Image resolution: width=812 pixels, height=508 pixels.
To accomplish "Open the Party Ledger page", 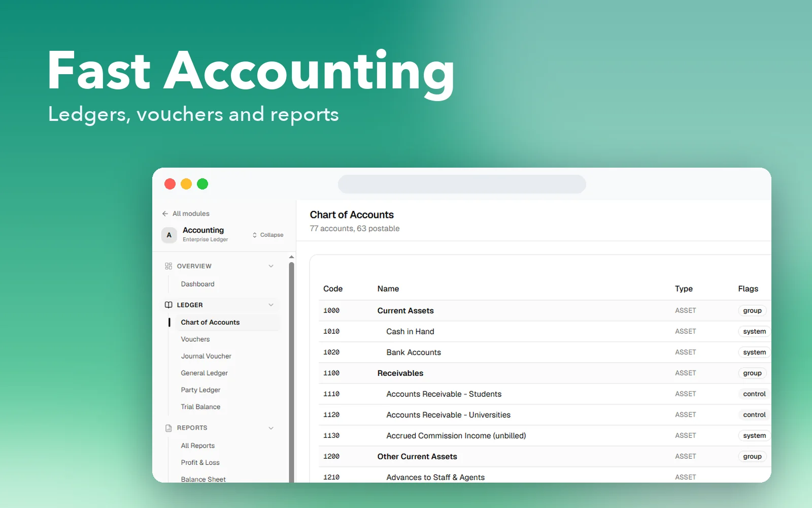I will click(200, 390).
